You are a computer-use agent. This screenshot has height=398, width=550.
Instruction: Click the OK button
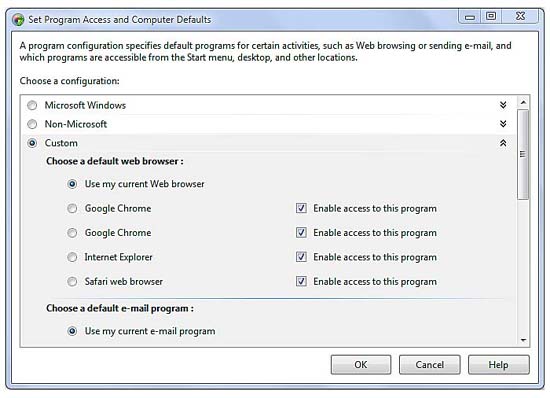tap(361, 365)
